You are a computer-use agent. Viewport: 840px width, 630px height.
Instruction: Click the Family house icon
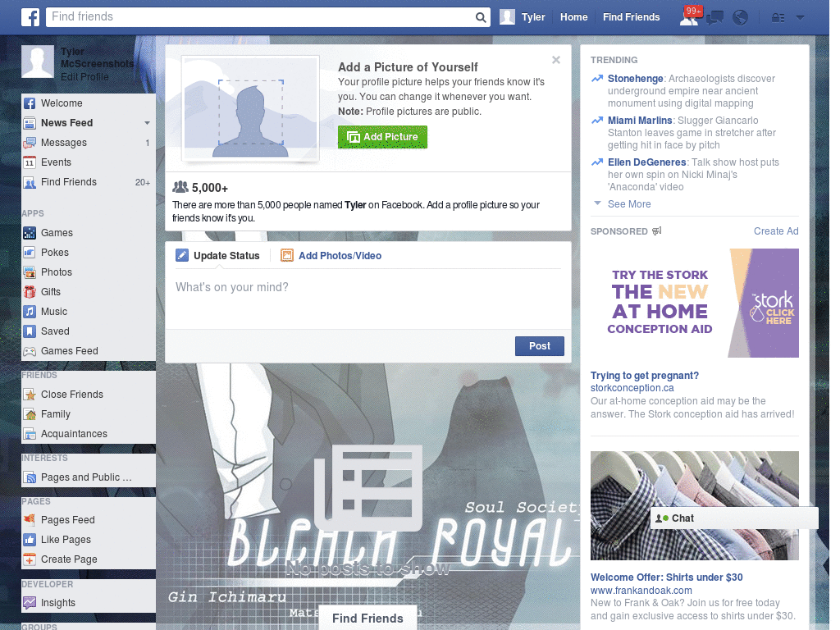coord(30,414)
